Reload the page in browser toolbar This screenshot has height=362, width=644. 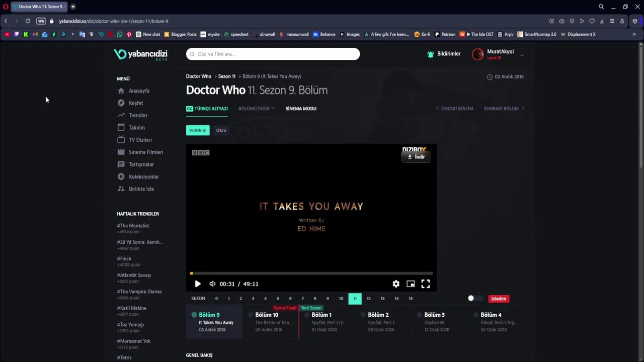(x=28, y=21)
